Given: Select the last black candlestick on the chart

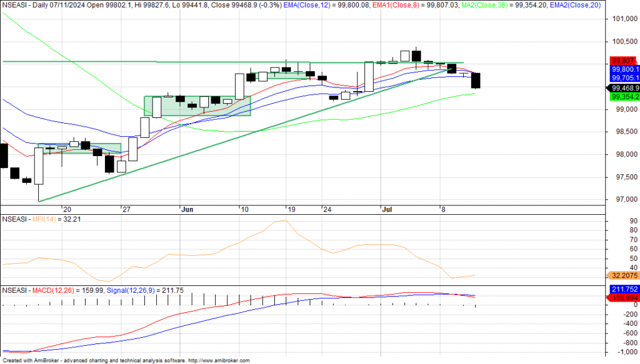Looking at the screenshot, I should click(x=476, y=81).
